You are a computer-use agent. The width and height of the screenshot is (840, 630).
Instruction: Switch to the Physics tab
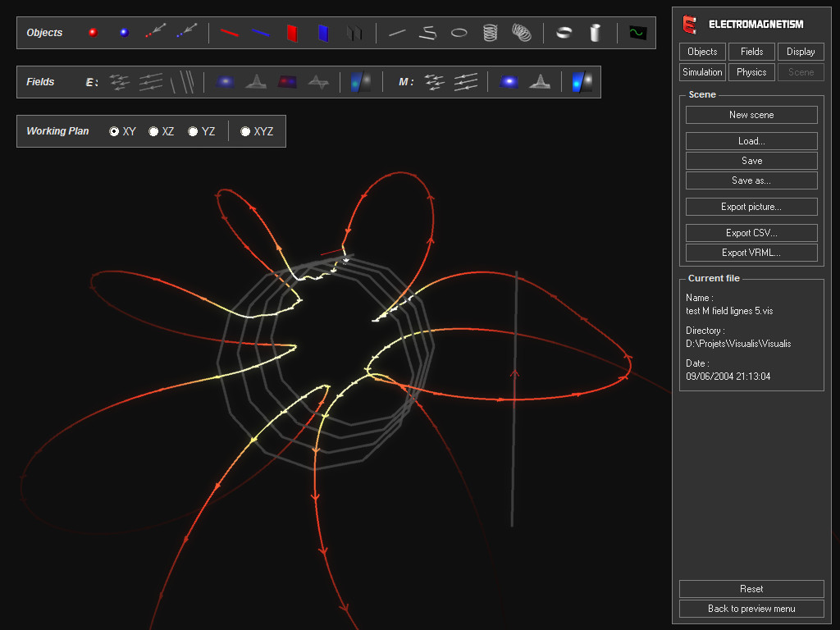click(x=751, y=71)
